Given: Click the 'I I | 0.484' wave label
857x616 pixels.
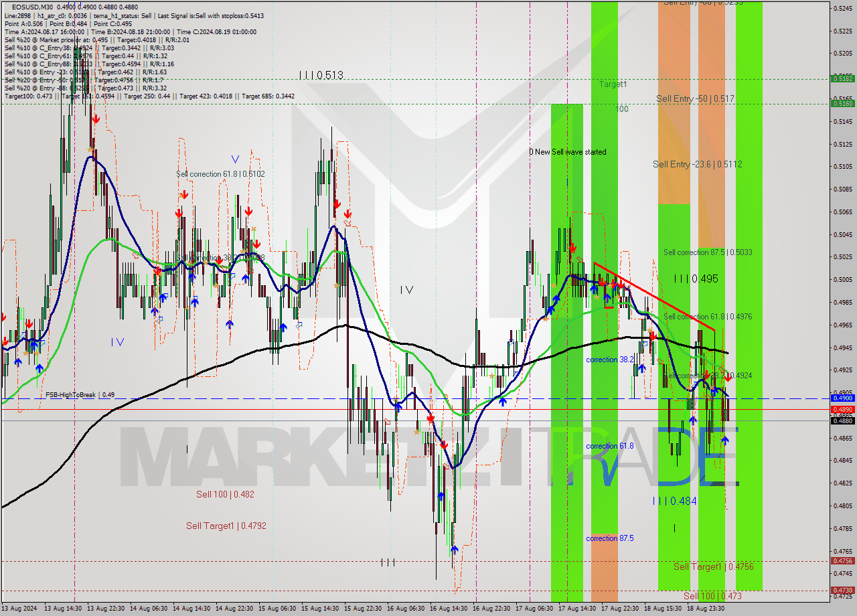Looking at the screenshot, I should [674, 501].
